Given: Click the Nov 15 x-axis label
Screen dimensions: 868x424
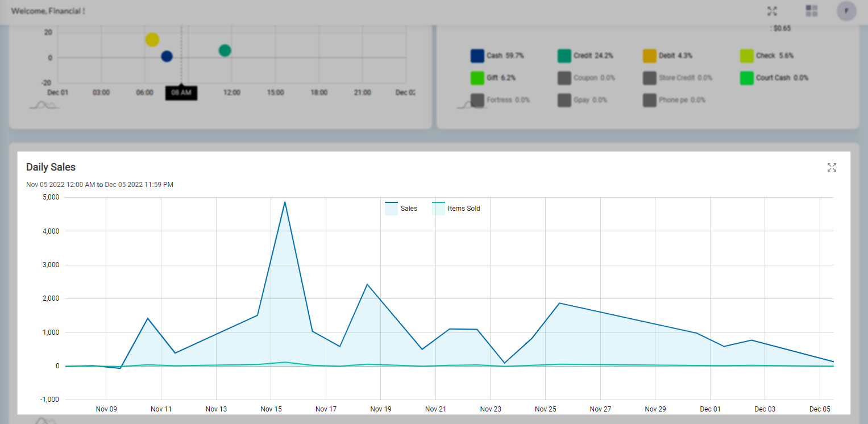Looking at the screenshot, I should (x=271, y=409).
